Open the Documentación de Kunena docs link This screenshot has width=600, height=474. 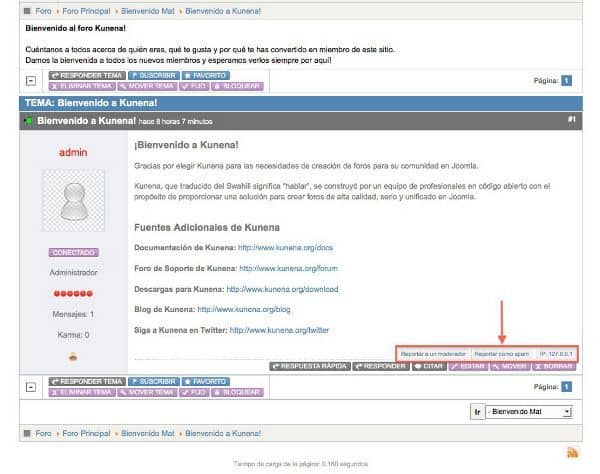[285, 248]
